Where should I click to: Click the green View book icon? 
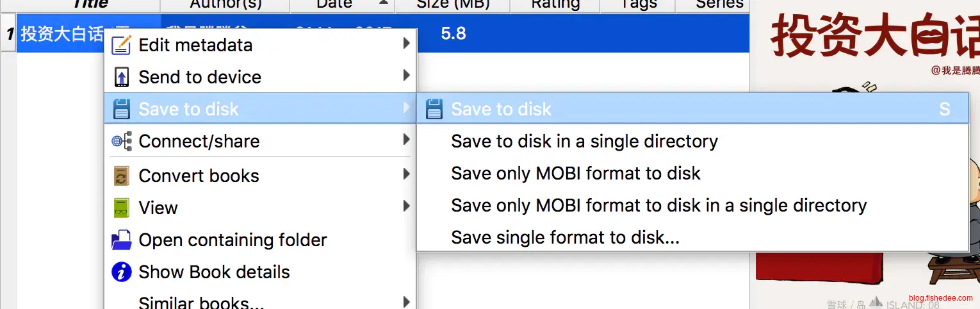point(122,208)
